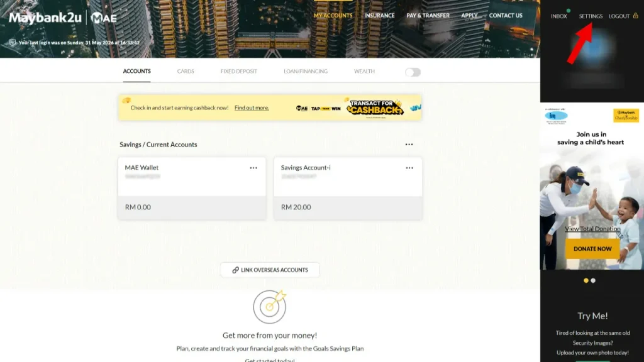The height and width of the screenshot is (362, 644).
Task: Switch to the Accounts tab
Action: click(x=136, y=71)
